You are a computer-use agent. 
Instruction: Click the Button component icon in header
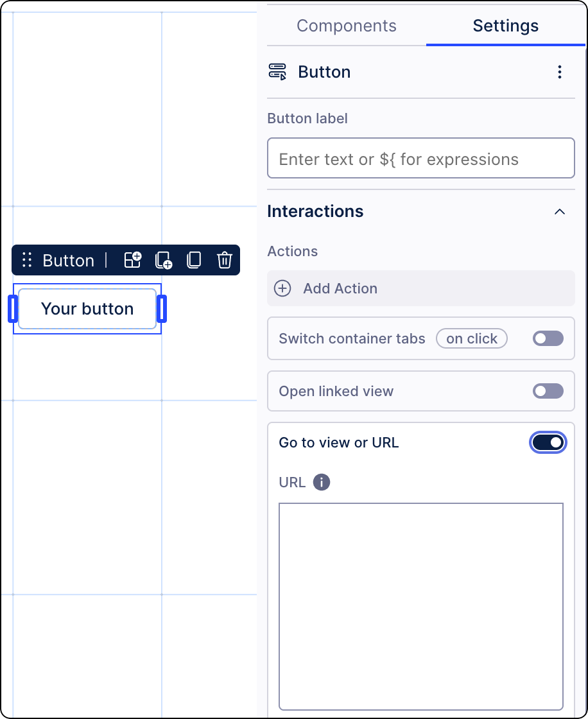277,72
